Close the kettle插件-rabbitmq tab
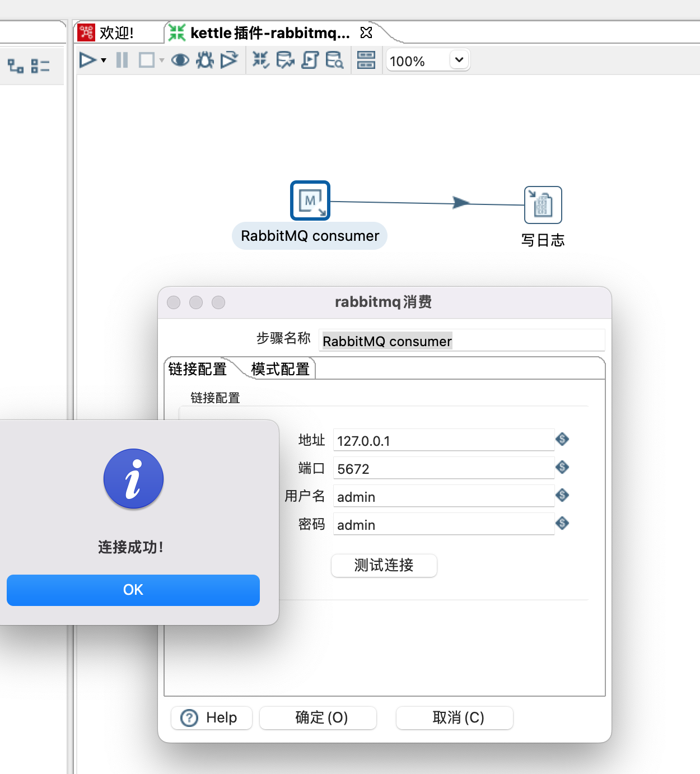Image resolution: width=700 pixels, height=774 pixels. pos(366,32)
